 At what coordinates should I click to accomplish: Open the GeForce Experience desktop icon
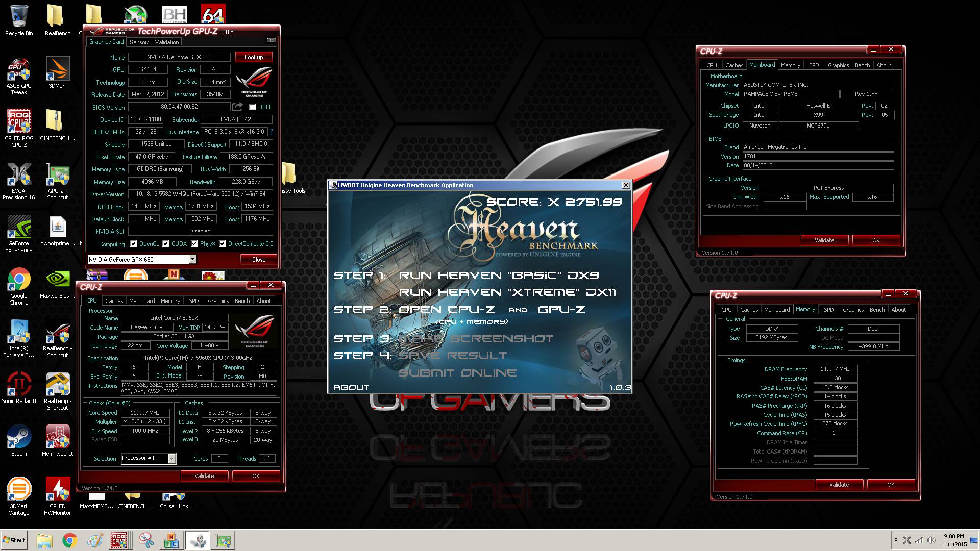19,234
